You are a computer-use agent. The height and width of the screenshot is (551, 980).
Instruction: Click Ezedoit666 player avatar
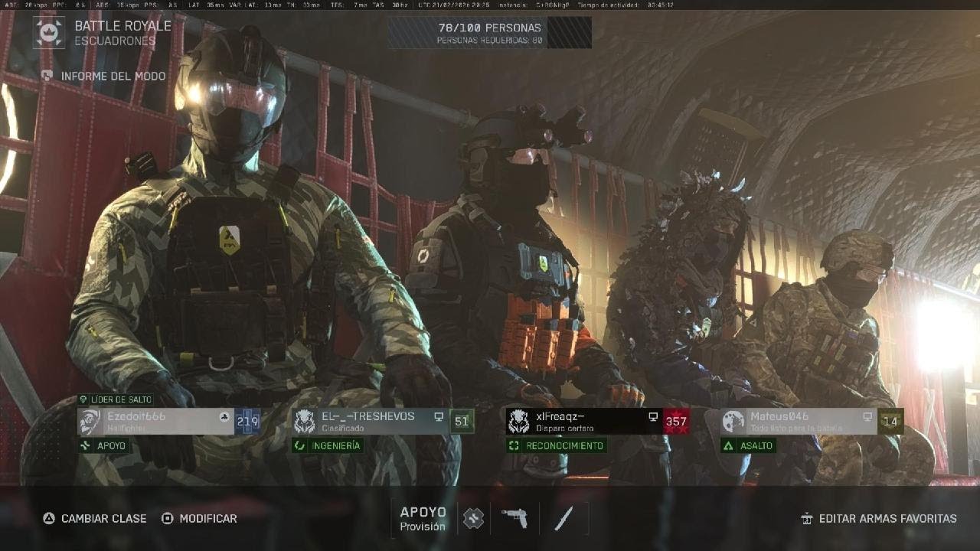pyautogui.click(x=90, y=421)
